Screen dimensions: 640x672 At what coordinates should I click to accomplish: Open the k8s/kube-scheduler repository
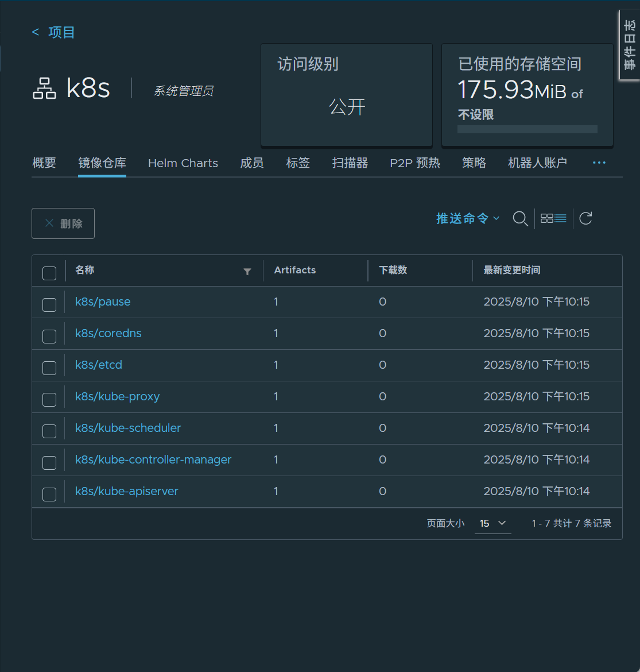127,428
